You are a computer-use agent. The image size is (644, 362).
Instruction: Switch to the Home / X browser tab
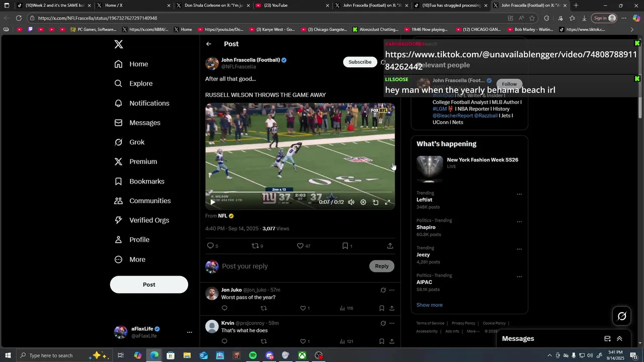tap(133, 6)
